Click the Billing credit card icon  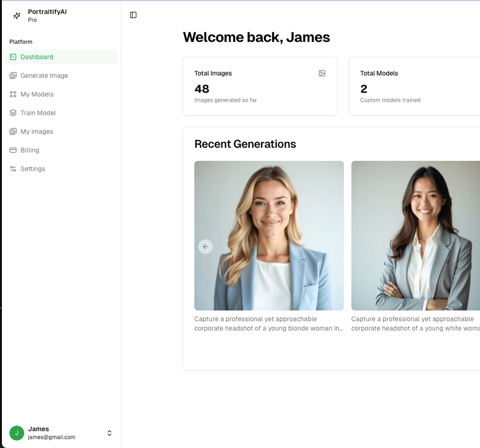pyautogui.click(x=13, y=150)
